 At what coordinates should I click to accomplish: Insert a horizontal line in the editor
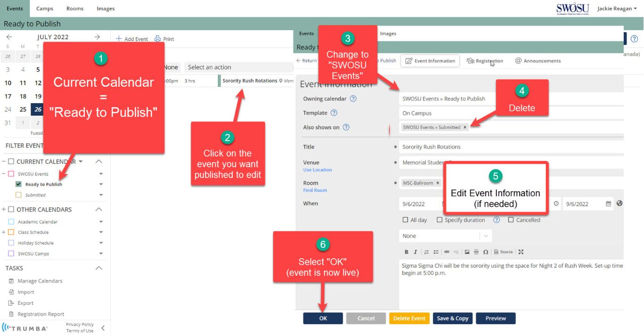coord(476,252)
